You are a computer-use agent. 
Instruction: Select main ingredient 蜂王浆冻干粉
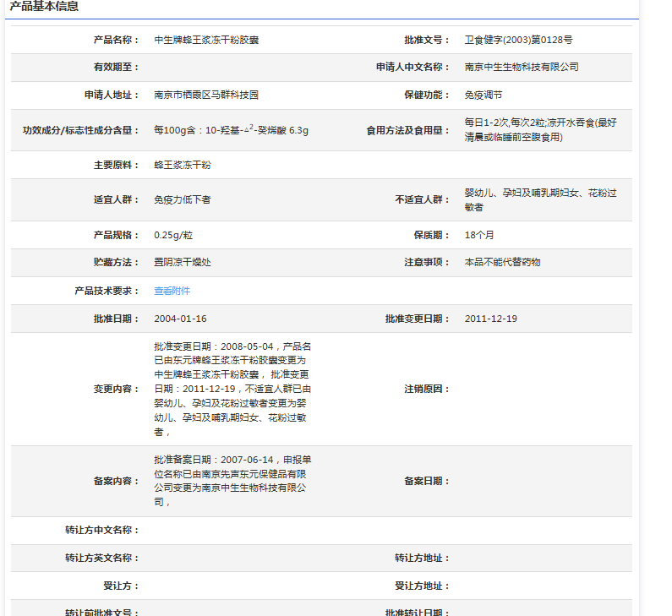tap(183, 165)
